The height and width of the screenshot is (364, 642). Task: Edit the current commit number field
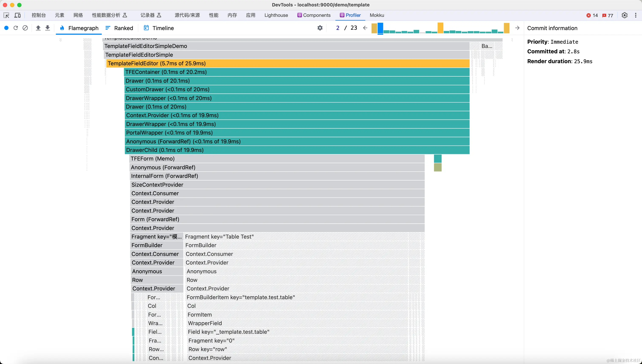click(338, 28)
